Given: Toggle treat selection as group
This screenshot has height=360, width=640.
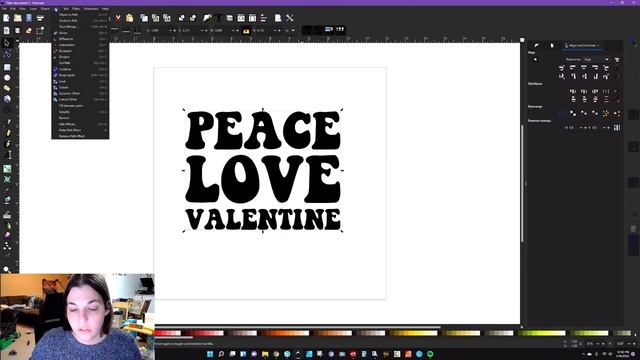Looking at the screenshot, I should point(617,60).
